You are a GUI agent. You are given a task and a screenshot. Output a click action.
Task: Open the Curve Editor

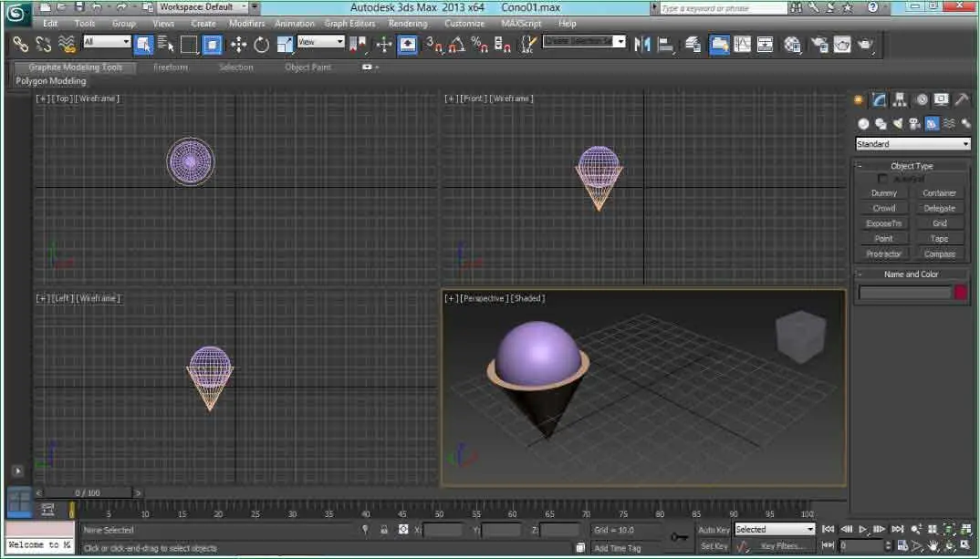743,45
